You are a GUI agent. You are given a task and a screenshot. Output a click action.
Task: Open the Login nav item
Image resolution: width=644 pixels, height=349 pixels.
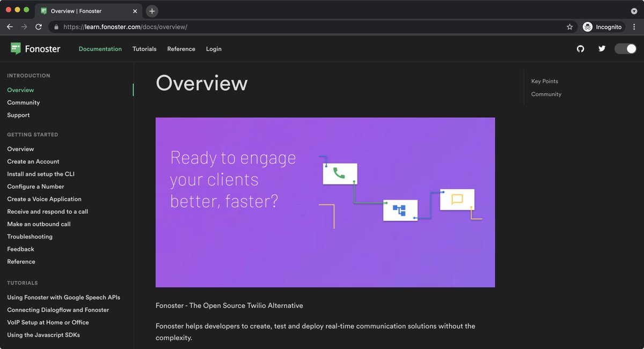tap(214, 49)
